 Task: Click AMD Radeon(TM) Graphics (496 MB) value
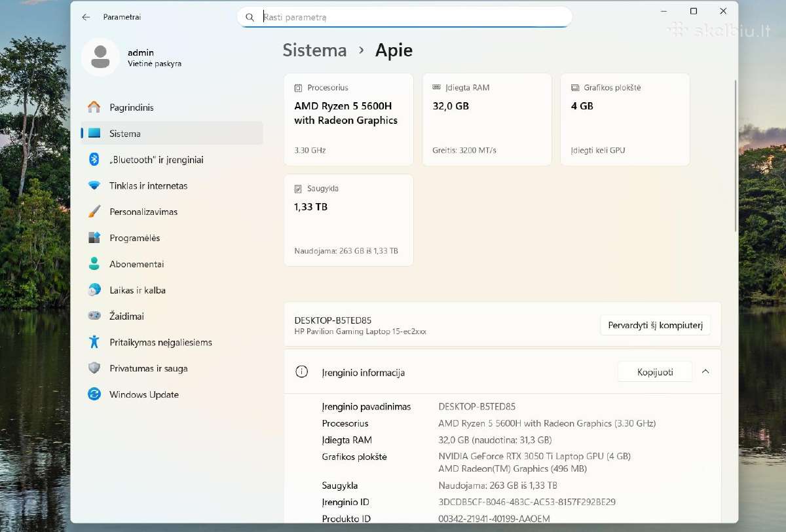pos(513,468)
